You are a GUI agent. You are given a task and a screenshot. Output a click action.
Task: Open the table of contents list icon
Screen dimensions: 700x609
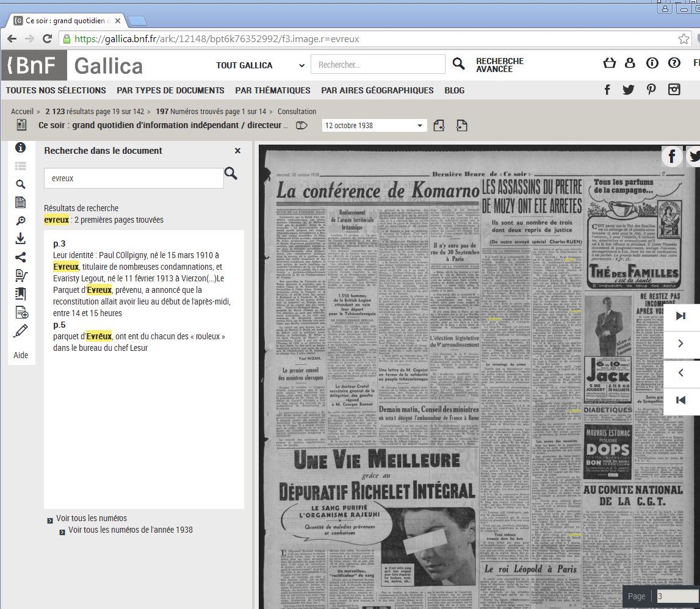pos(21,166)
